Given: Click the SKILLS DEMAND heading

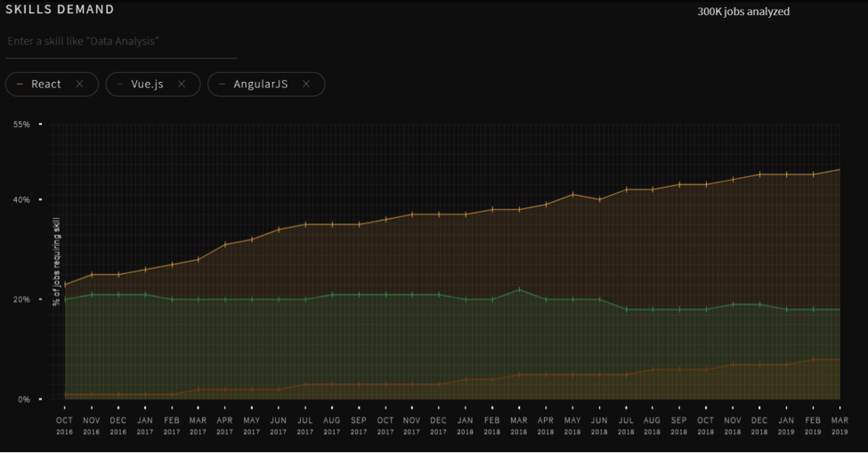Looking at the screenshot, I should (x=60, y=10).
